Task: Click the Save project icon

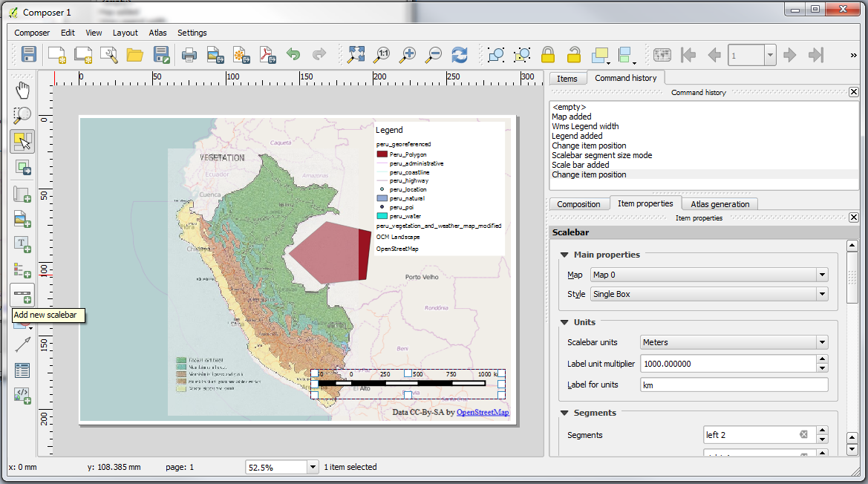Action: 29,54
